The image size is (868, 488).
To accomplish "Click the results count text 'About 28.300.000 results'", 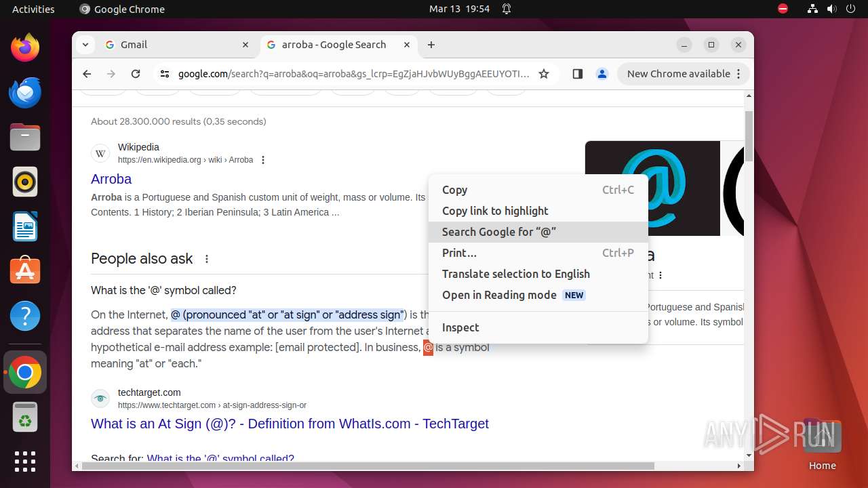I will point(178,121).
